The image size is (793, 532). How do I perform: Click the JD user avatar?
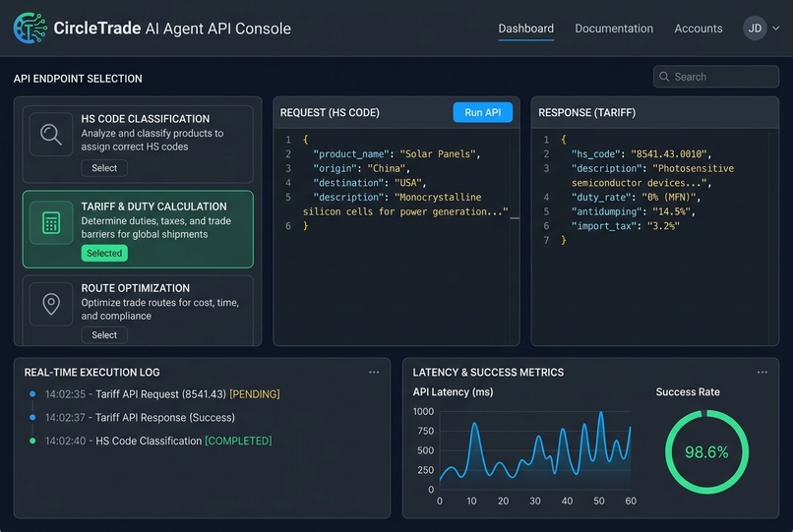click(x=755, y=29)
